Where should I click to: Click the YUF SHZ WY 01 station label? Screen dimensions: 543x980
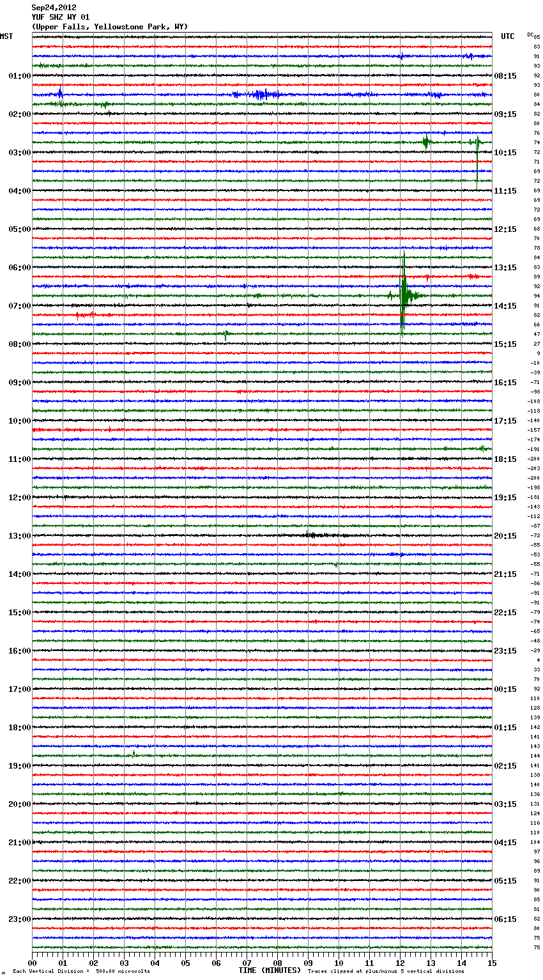[x=61, y=17]
